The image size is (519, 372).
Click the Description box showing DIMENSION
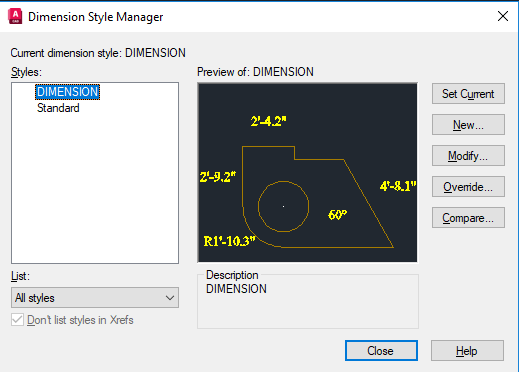click(308, 302)
